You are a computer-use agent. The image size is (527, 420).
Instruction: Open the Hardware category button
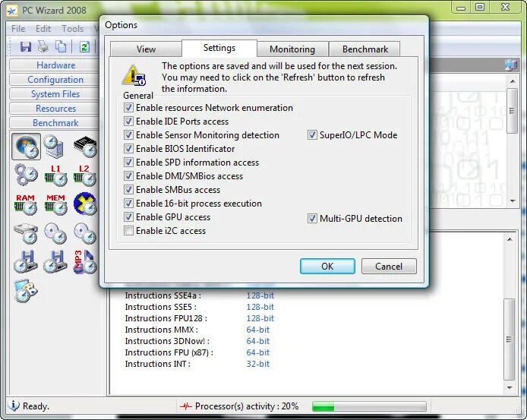pos(55,65)
